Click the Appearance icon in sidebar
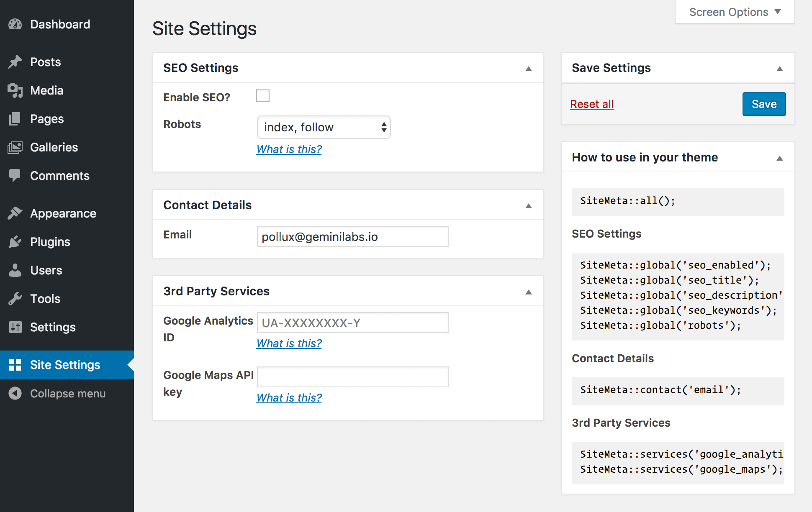The image size is (812, 512). point(15,213)
